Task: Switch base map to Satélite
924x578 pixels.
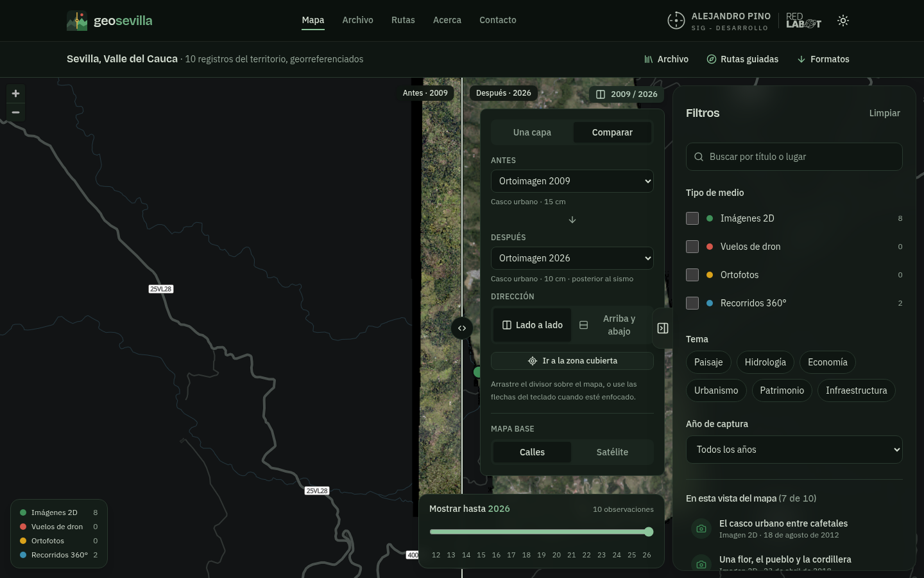Action: pyautogui.click(x=612, y=452)
